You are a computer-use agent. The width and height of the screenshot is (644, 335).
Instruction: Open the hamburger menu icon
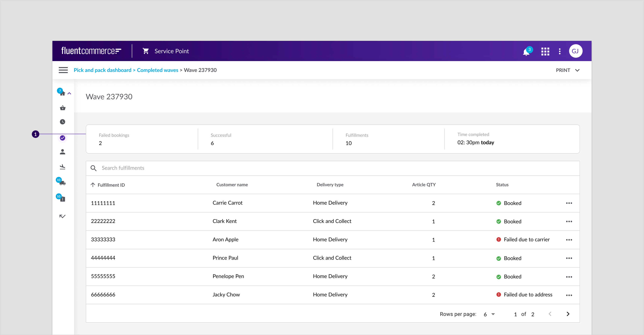[63, 70]
